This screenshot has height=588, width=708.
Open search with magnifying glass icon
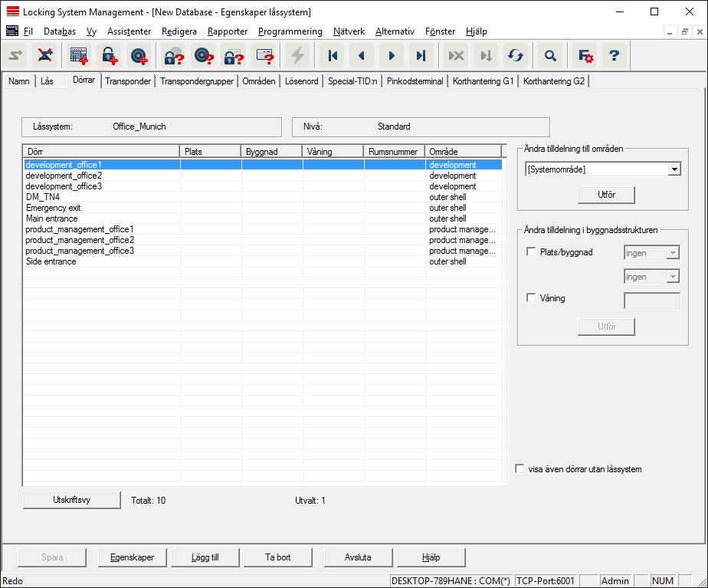(x=549, y=55)
